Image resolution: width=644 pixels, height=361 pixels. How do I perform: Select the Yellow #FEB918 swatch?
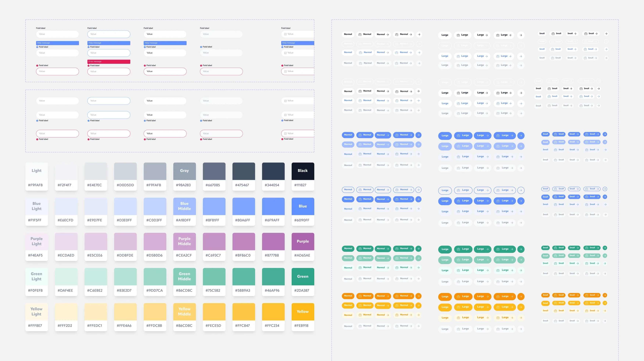(303, 317)
